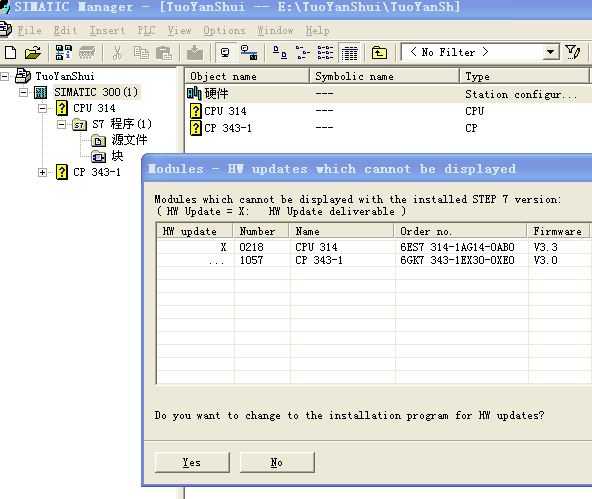Click the Order no. column header
This screenshot has height=499, width=592.
click(460, 231)
